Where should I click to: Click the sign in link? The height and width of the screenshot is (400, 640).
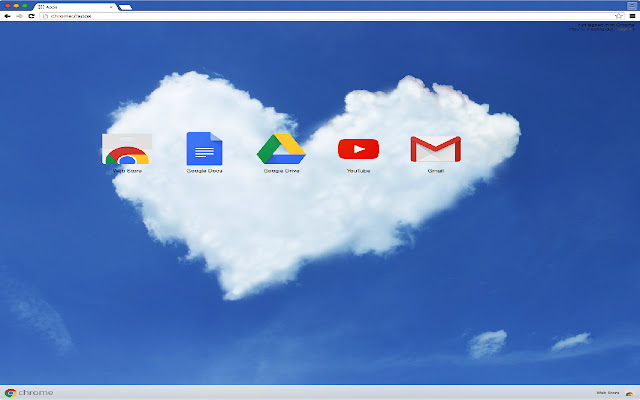tap(625, 29)
